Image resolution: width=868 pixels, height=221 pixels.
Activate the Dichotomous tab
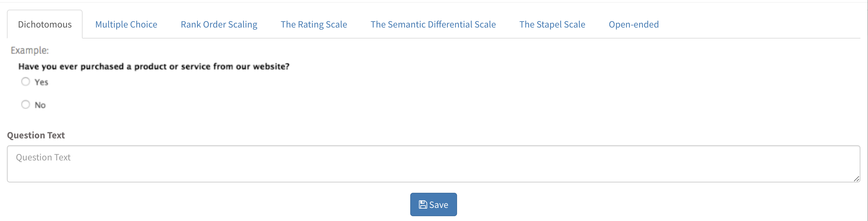(x=45, y=24)
